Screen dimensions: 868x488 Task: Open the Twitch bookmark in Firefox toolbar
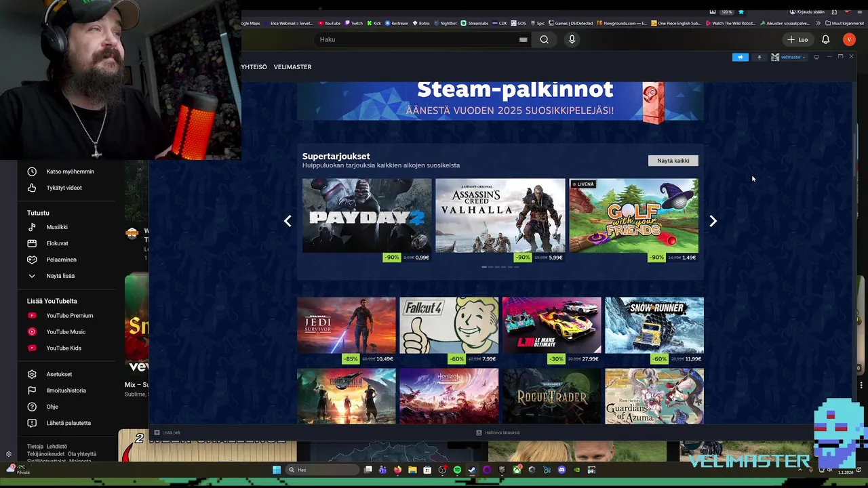354,23
